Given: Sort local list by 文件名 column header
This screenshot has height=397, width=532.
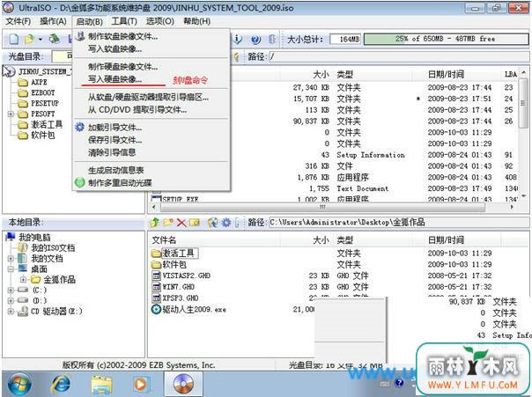Looking at the screenshot, I should pos(215,240).
